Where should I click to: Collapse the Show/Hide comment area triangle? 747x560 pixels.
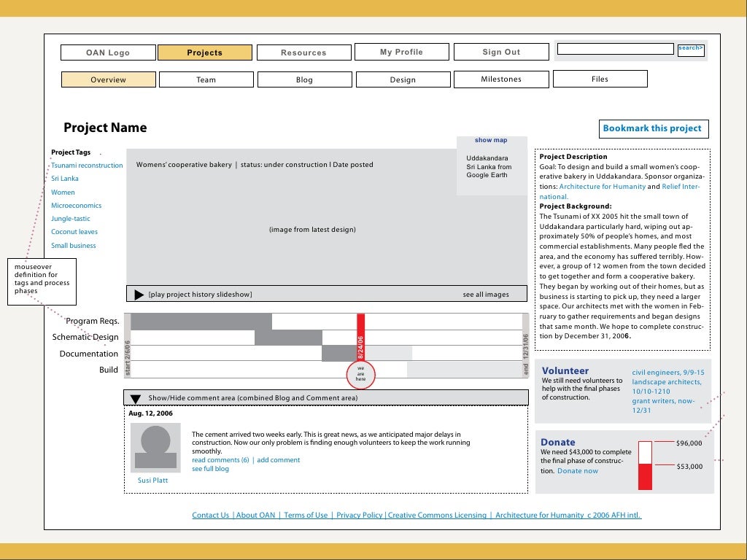pyautogui.click(x=135, y=399)
